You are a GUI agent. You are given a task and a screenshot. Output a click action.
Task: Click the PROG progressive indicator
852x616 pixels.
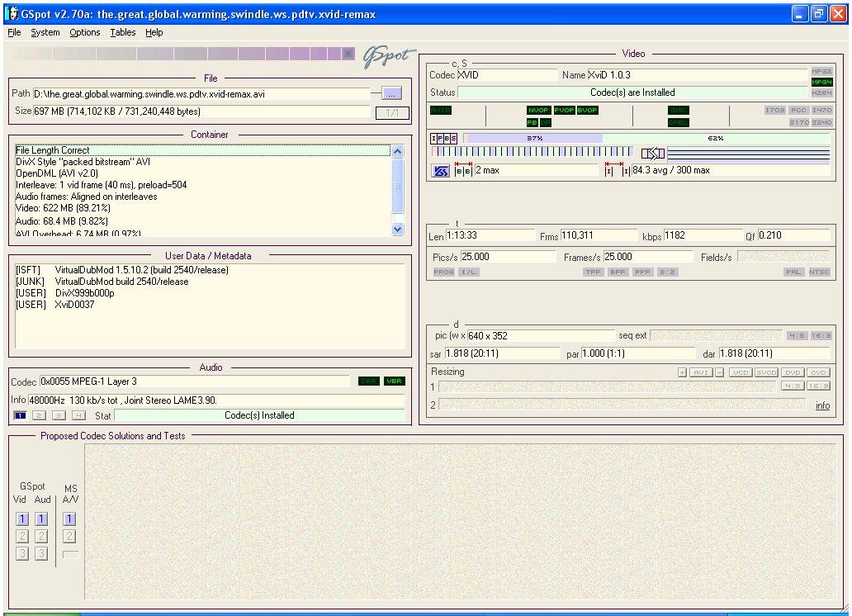[444, 272]
